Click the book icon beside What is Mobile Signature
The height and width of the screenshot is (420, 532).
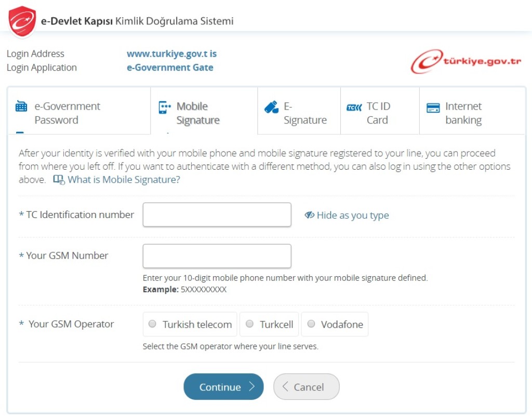[x=59, y=180]
